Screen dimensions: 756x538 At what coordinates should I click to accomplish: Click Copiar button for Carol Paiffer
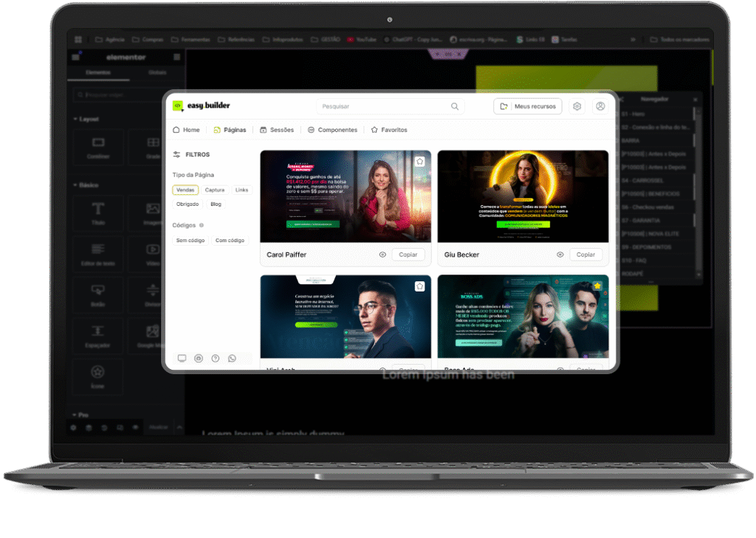(408, 255)
